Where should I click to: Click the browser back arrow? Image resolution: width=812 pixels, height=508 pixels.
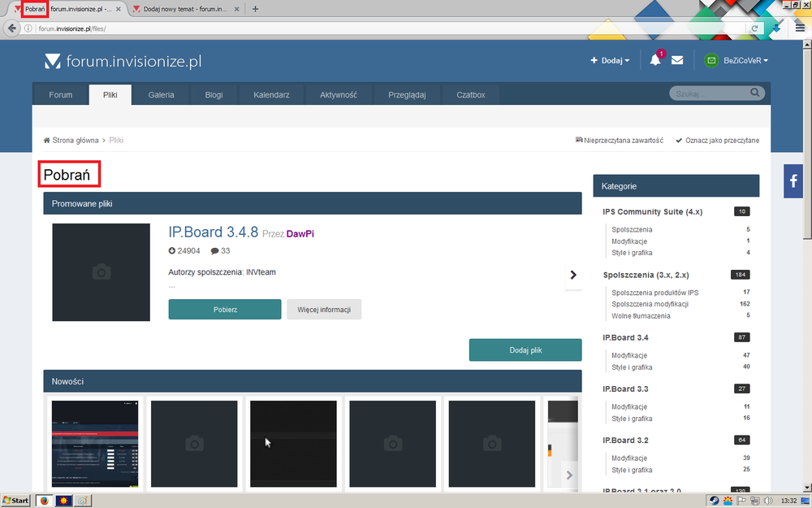(11, 28)
